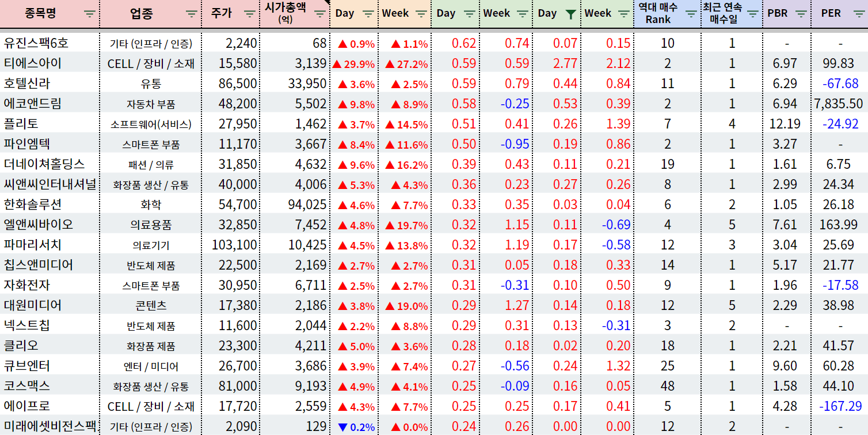Image resolution: width=868 pixels, height=435 pixels.
Task: Select the 칩스앤미디어 stock name cell
Action: point(50,265)
